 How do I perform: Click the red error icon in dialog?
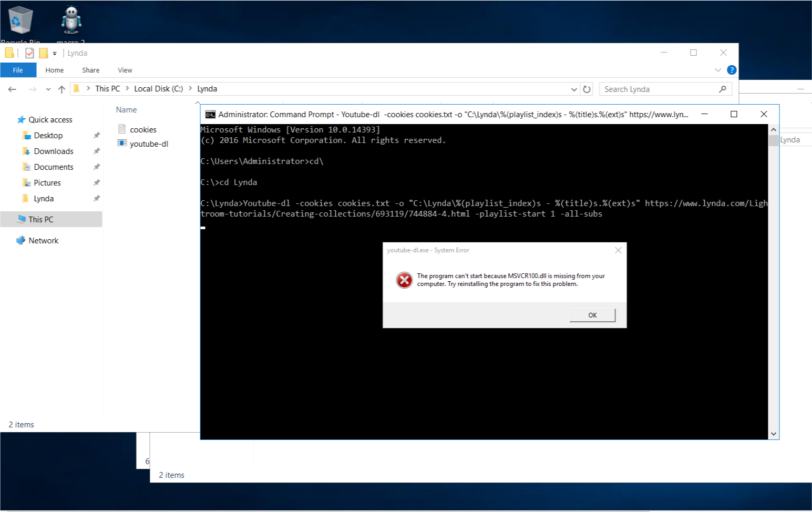404,280
